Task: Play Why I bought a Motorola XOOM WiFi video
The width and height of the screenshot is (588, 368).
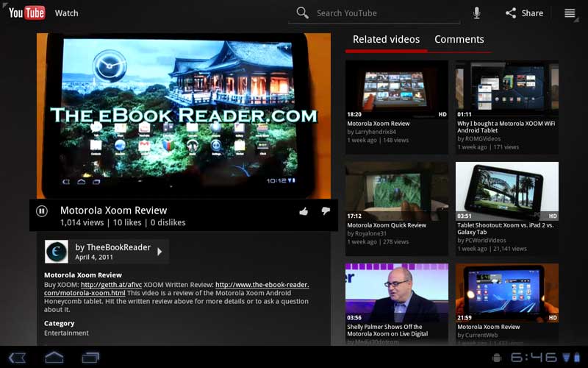Action: point(507,89)
